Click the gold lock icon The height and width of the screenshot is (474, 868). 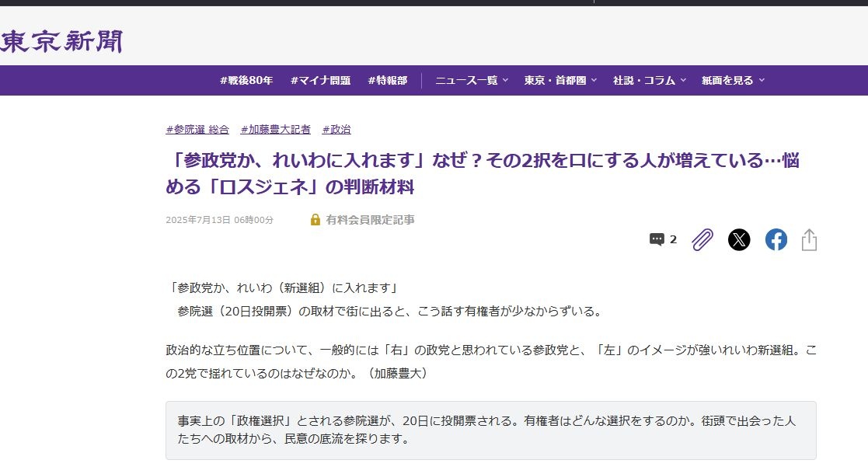coord(315,220)
